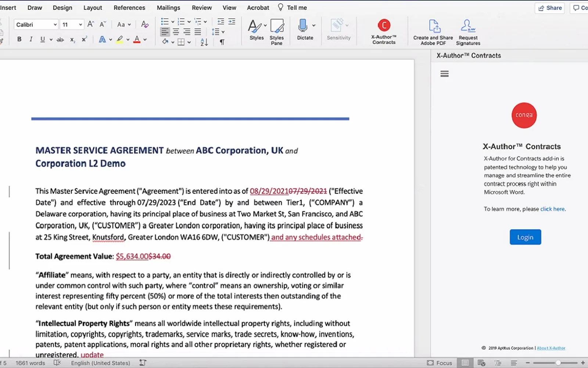
Task: Apply superscript formatting
Action: click(84, 39)
